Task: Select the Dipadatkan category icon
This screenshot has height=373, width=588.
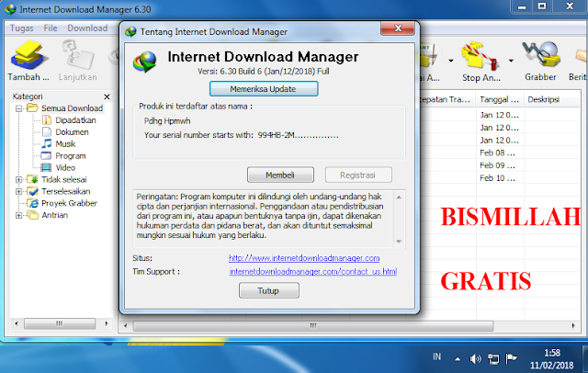Action: coord(47,120)
